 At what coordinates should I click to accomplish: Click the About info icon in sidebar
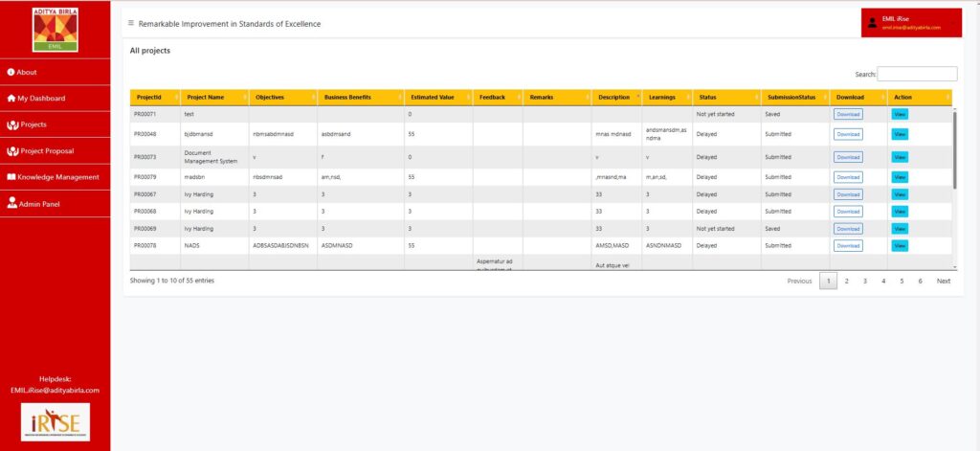11,72
